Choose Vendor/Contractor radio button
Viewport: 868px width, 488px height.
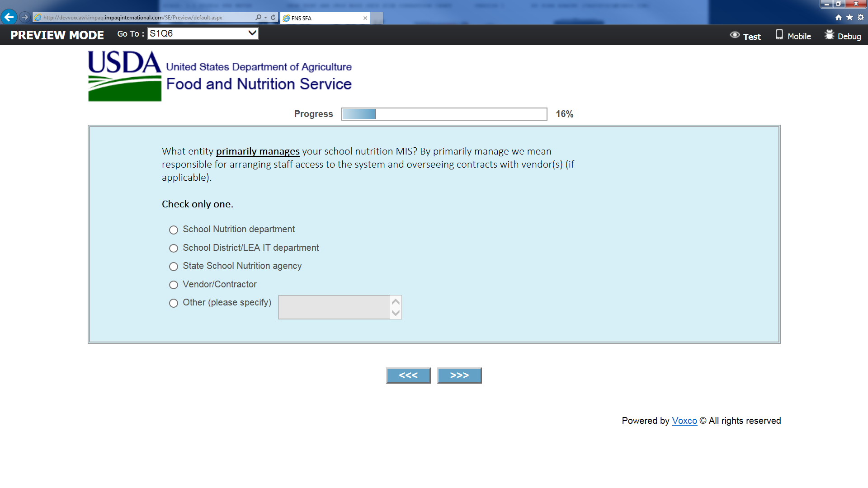[174, 285]
